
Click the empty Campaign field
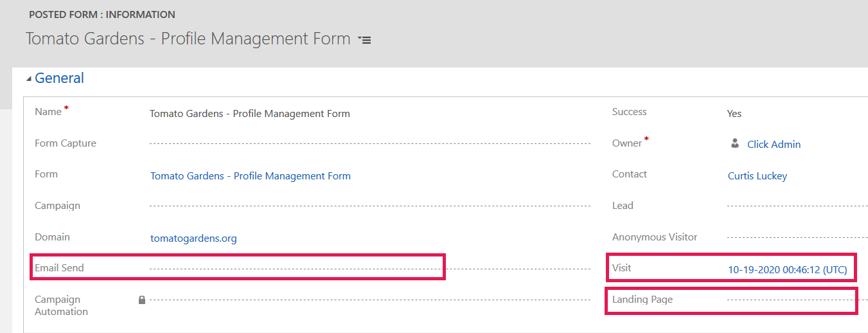tap(370, 206)
